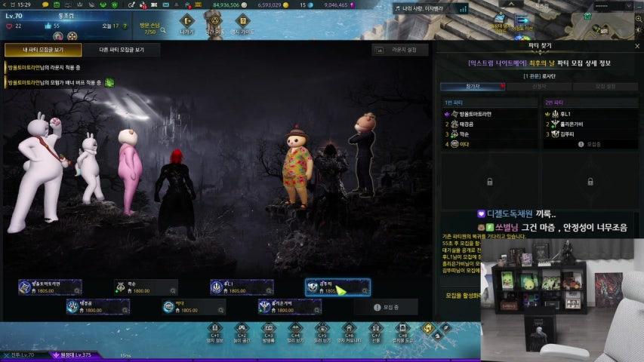Click the 나가기 exit icon
Image resolution: width=644 pixels, height=362 pixels.
point(187,21)
